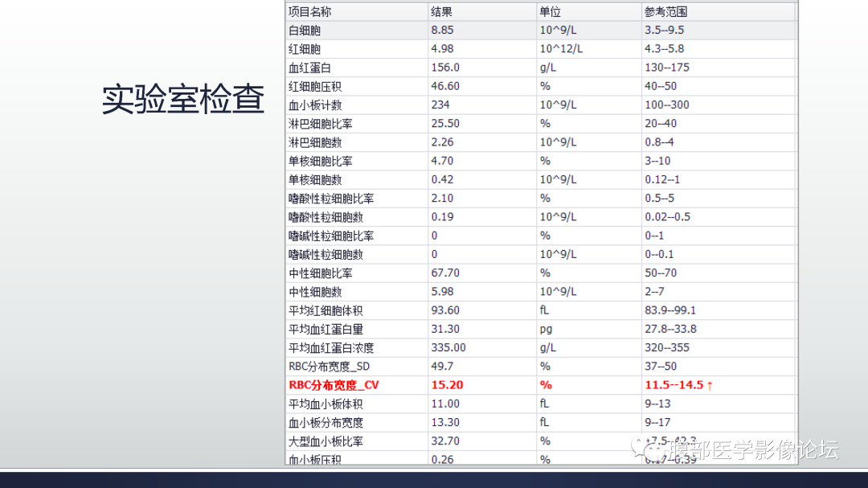Select the 红细胞 row name
Viewport: 868px width, 488px height.
click(x=305, y=49)
